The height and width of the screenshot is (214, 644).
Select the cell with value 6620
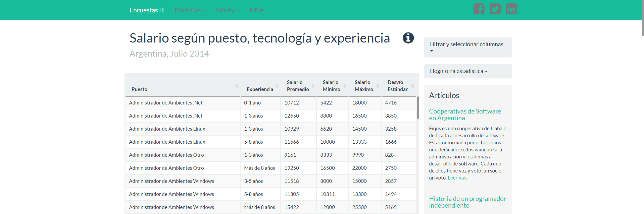333,129
